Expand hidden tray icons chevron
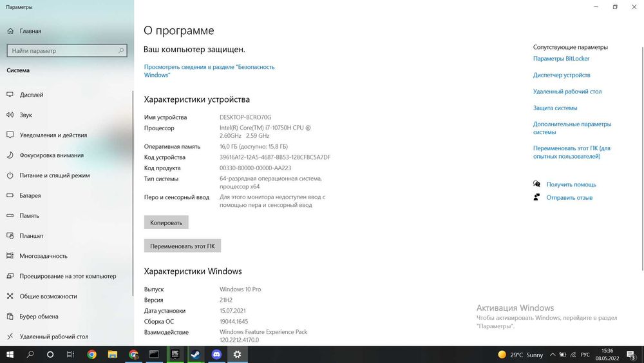This screenshot has width=644, height=363. tap(553, 355)
